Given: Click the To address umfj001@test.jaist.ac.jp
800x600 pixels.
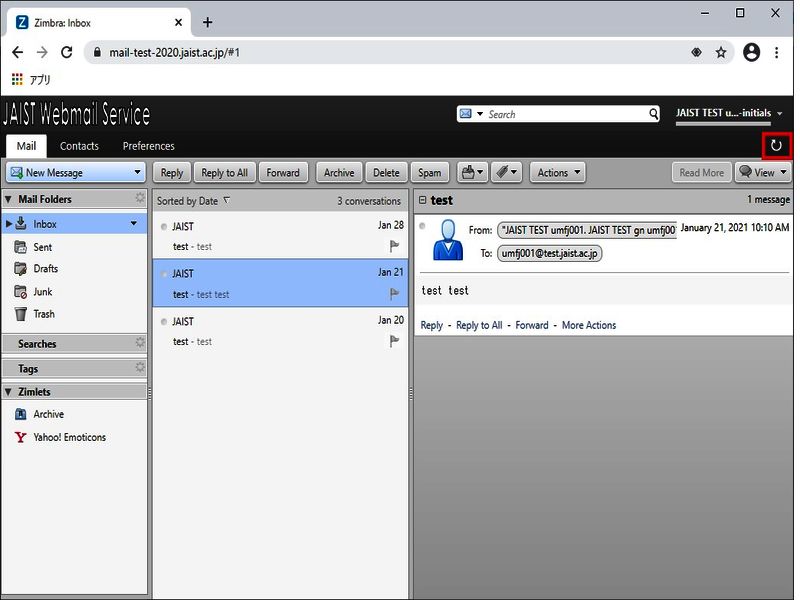Looking at the screenshot, I should [x=549, y=253].
